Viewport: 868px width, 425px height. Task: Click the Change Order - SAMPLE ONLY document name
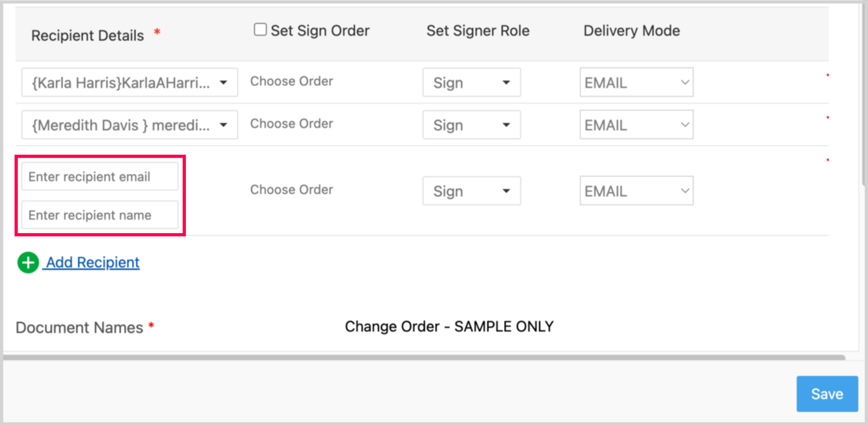point(449,326)
